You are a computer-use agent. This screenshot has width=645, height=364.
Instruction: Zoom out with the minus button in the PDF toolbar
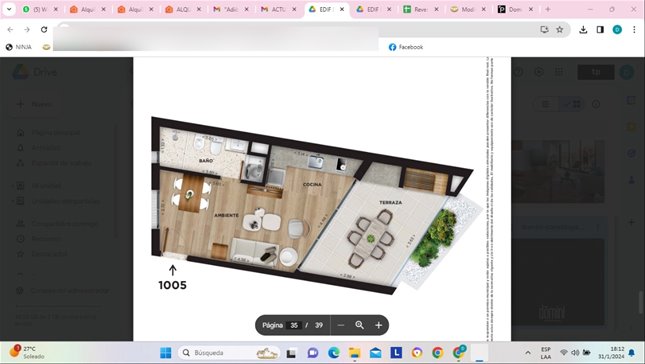[x=341, y=325]
